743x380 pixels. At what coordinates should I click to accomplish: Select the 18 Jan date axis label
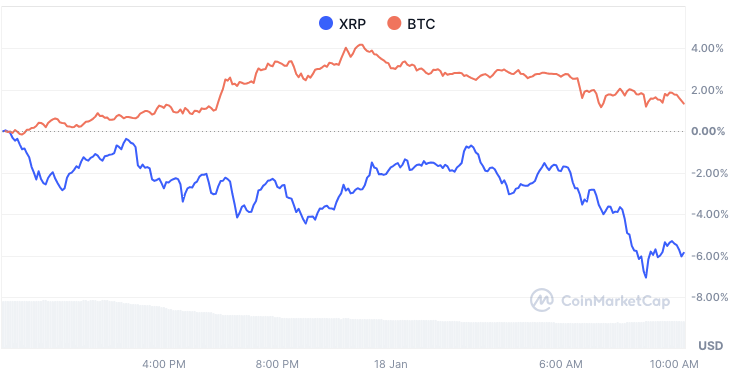[390, 364]
